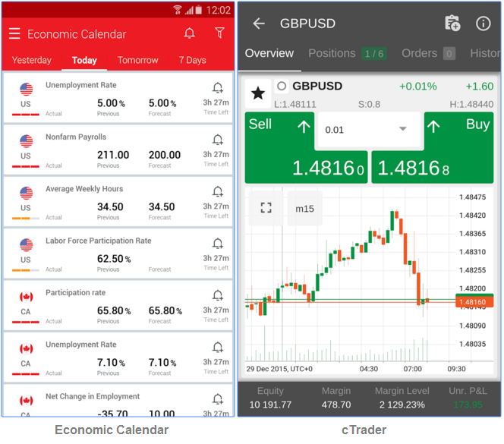This screenshot has width=504, height=444.
Task: Switch to Tomorrow tab
Action: pyautogui.click(x=137, y=60)
